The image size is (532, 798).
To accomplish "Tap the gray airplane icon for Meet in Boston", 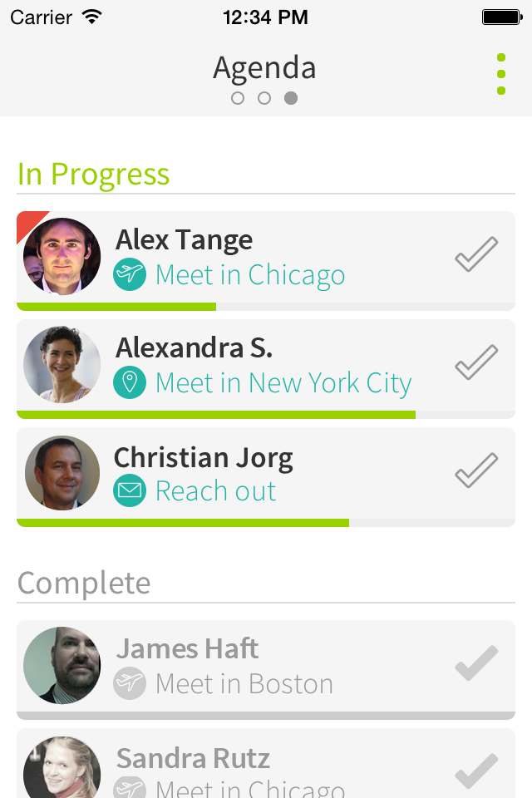I will pos(130,683).
